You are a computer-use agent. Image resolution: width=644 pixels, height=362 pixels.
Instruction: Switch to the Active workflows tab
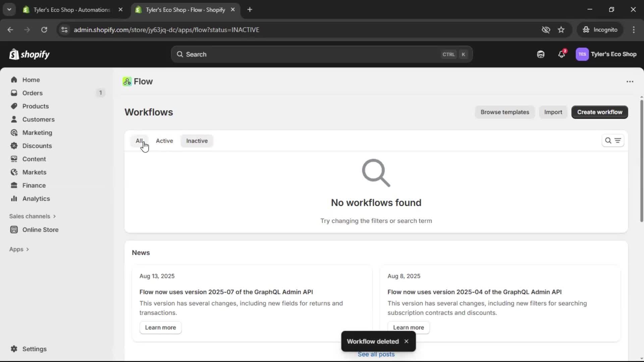[164, 141]
